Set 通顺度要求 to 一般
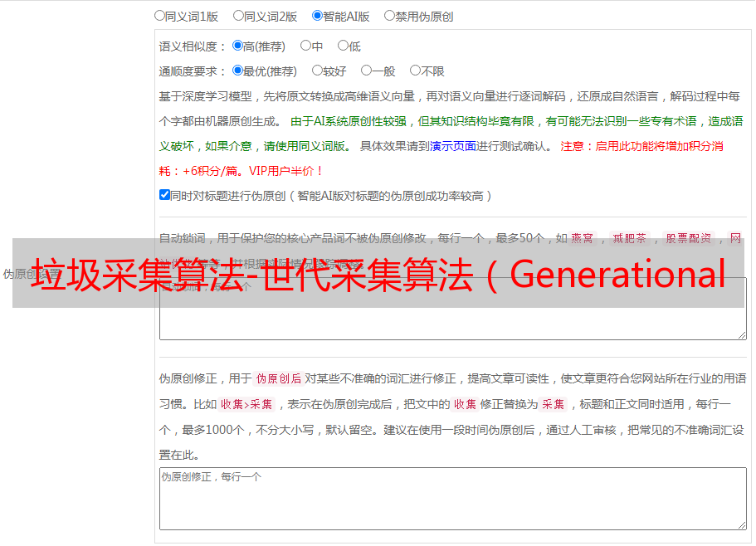The width and height of the screenshot is (756, 546). click(x=367, y=71)
